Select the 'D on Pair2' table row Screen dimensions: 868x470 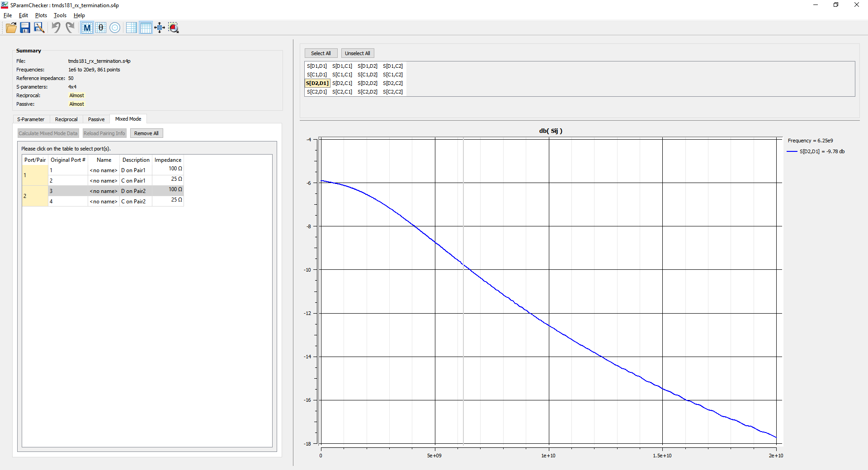pos(116,191)
